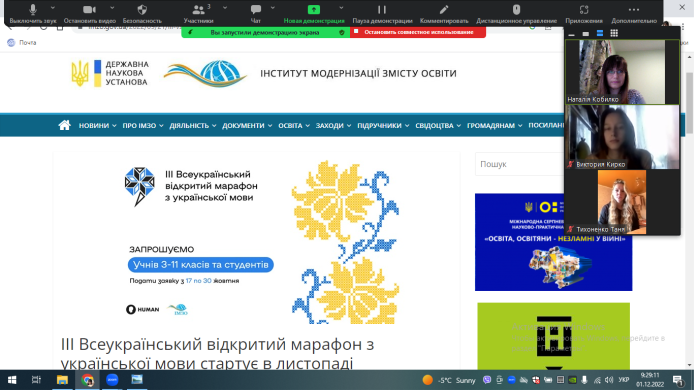The width and height of the screenshot is (700, 391).
Task: Select Виктория Кирко video thumbnail
Action: tap(622, 137)
